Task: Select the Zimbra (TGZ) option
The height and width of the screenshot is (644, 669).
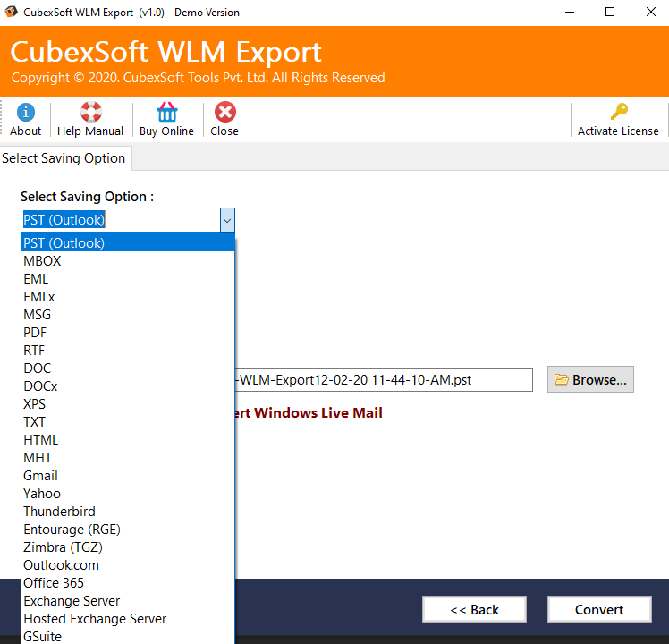Action: pos(64,547)
